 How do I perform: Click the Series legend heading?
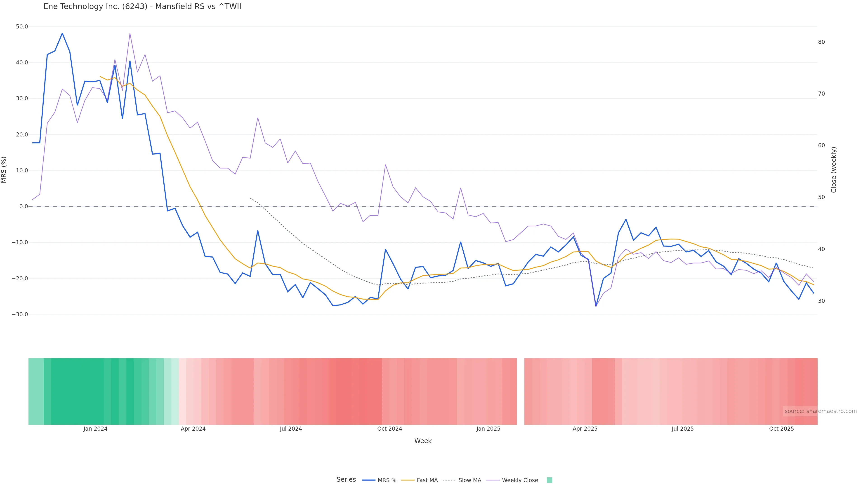[x=346, y=480]
